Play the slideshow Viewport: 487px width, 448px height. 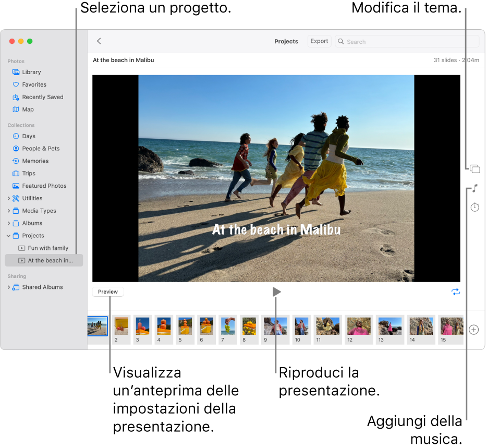276,292
